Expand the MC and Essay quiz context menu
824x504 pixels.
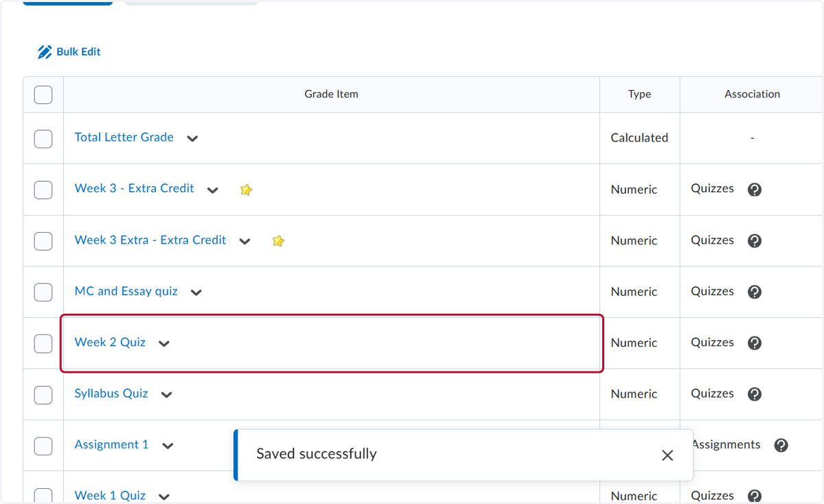pos(196,293)
